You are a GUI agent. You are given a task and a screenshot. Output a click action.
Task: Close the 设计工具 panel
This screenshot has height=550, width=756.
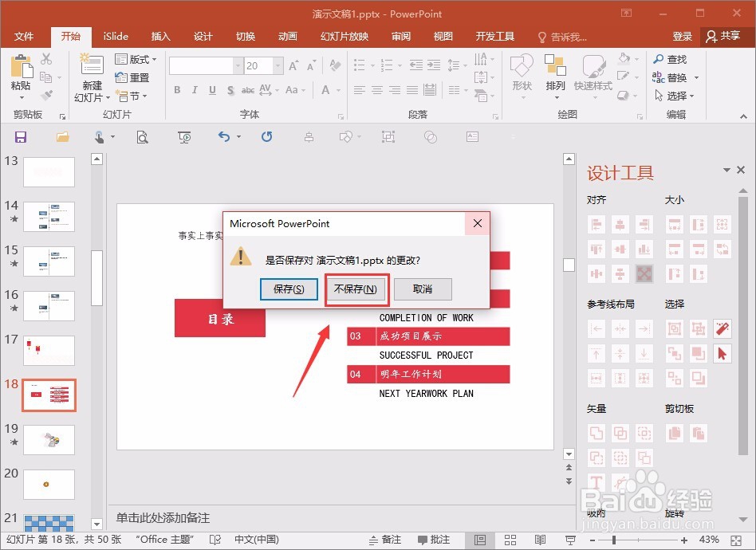point(741,170)
